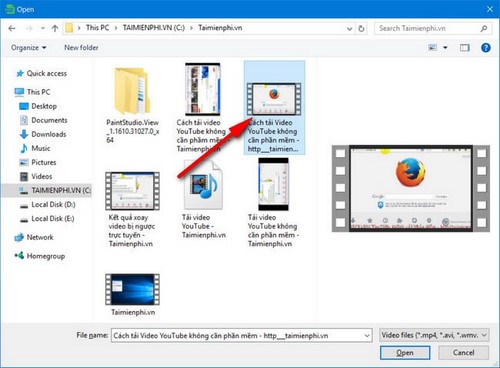Select Tải video YouTube - Taimienphi.vn media file

coord(203,199)
